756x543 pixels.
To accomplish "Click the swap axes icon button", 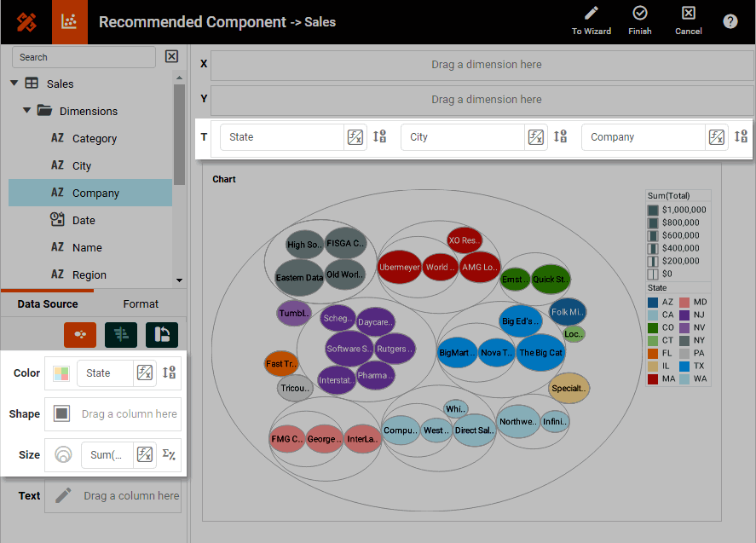I will coord(162,335).
